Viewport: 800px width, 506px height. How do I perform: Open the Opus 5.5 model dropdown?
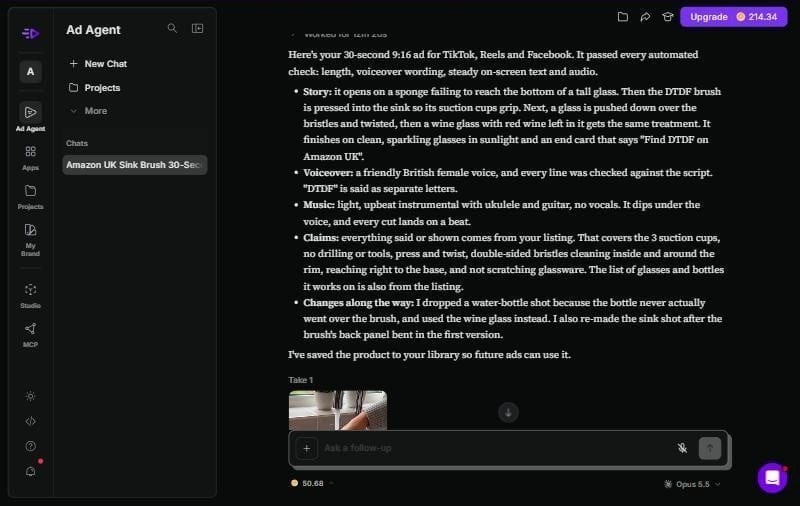tap(692, 484)
